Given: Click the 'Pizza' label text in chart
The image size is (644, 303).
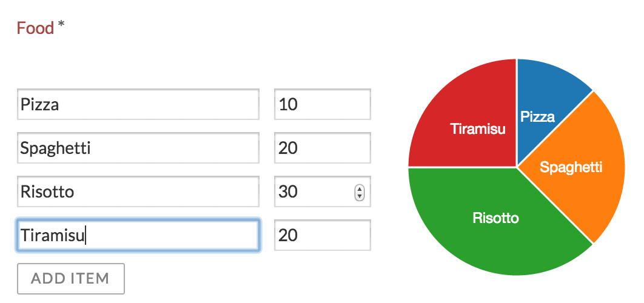Looking at the screenshot, I should point(537,117).
